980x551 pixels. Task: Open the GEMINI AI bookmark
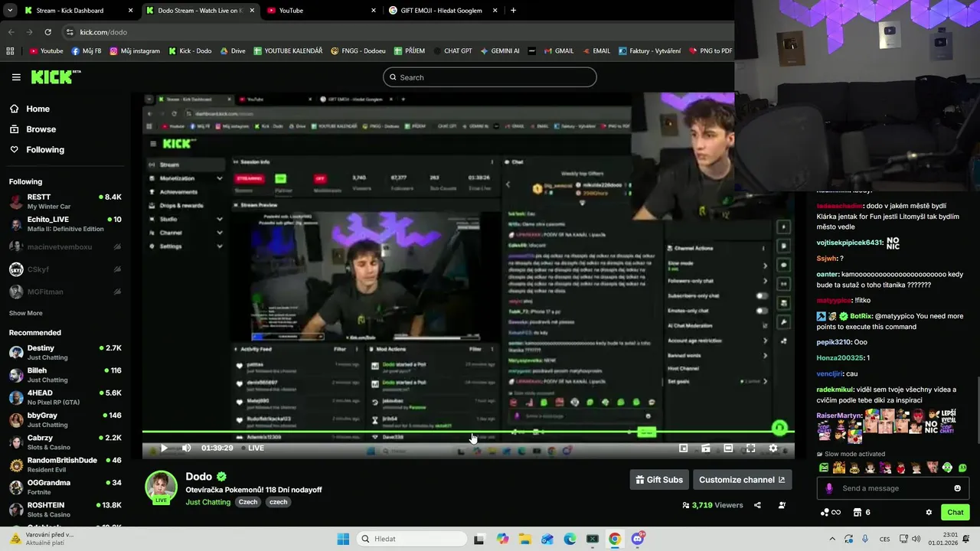(x=500, y=51)
